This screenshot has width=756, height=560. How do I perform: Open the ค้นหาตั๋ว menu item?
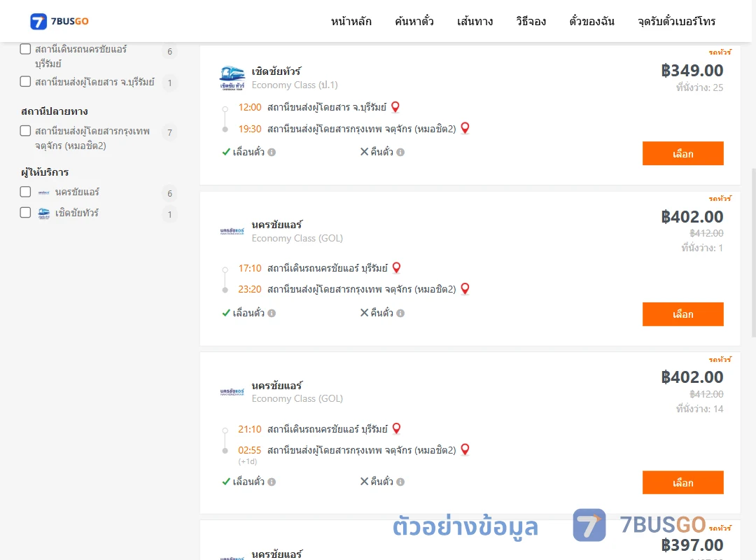click(414, 21)
